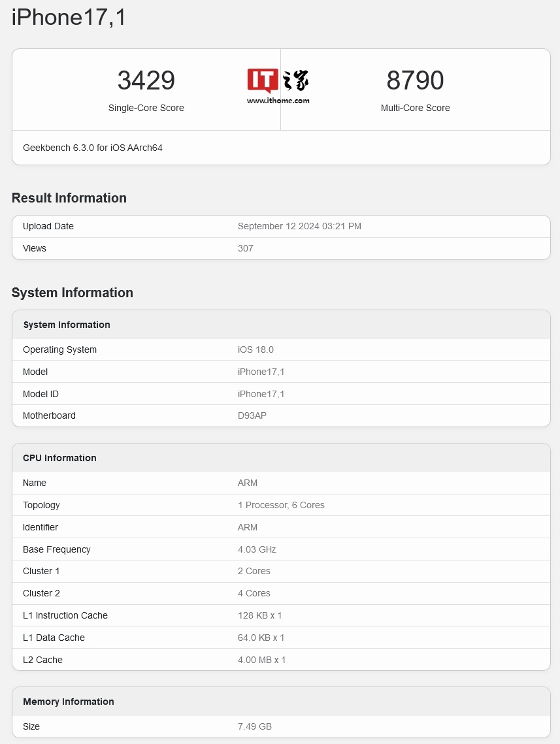This screenshot has height=744, width=560.
Task: Click the CPU Information table header
Action: [x=59, y=458]
